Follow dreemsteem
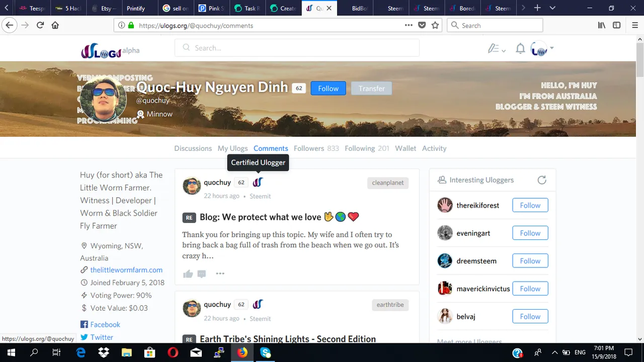Screen dimensions: 644x362 [x=530, y=261]
